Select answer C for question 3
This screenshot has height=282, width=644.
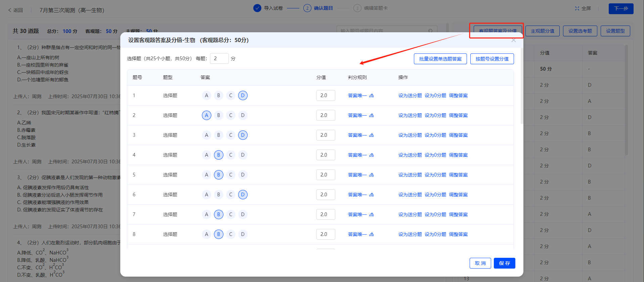point(231,135)
